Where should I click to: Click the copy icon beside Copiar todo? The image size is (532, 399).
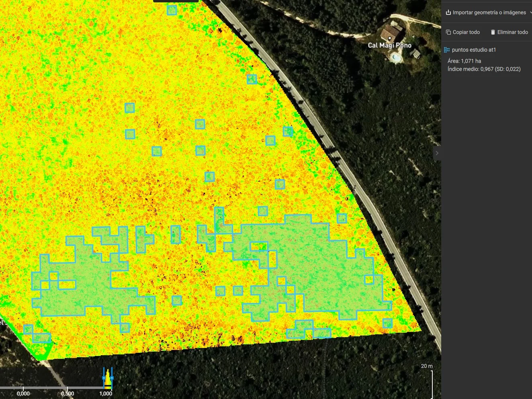(x=448, y=32)
